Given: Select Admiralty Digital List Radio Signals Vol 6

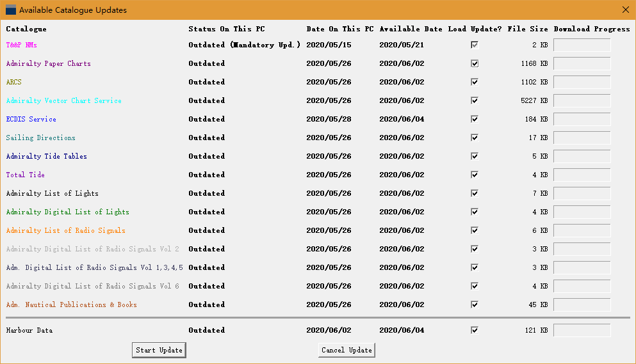Looking at the screenshot, I should click(92, 286).
